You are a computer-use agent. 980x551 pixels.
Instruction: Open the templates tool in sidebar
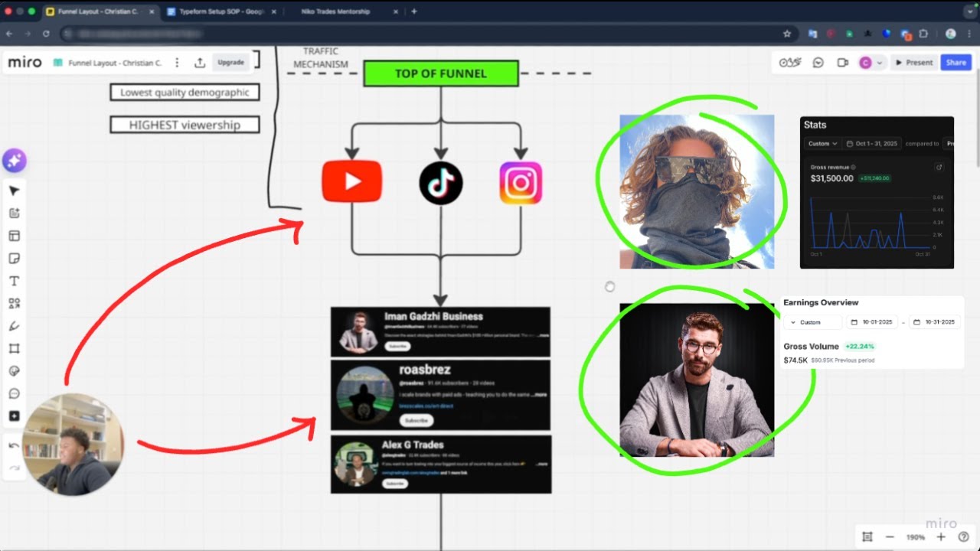pos(15,236)
